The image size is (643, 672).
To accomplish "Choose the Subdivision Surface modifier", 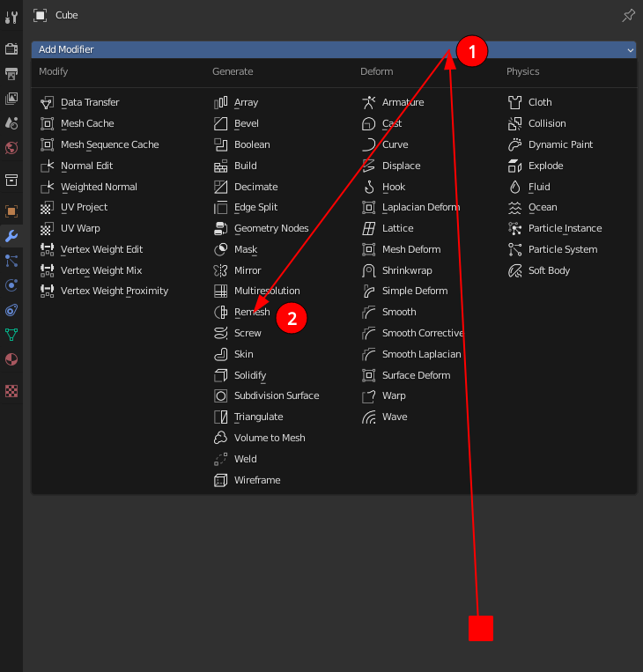I will [x=266, y=395].
